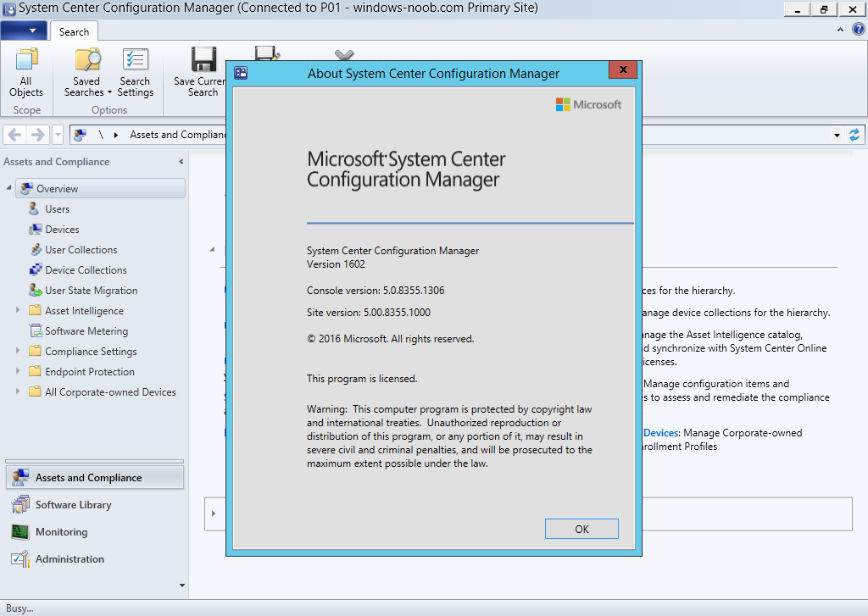868x616 pixels.
Task: Click the Site version text in dialog
Action: [x=369, y=312]
